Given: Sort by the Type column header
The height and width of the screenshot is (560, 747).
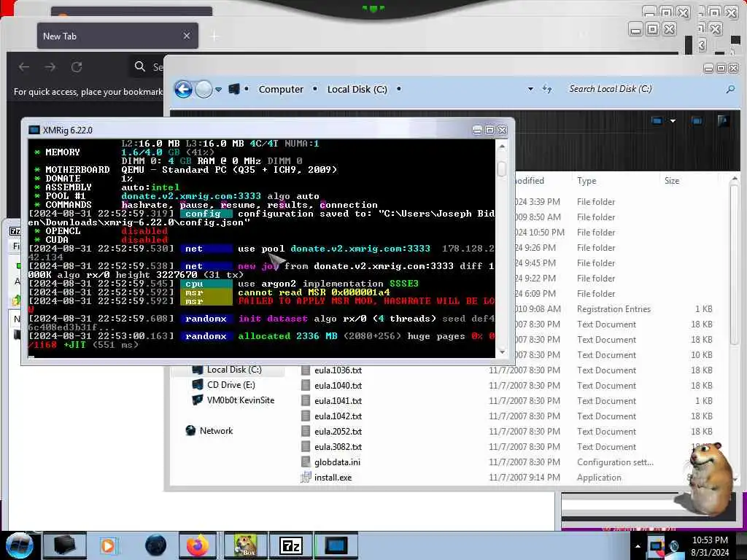Looking at the screenshot, I should pyautogui.click(x=587, y=181).
